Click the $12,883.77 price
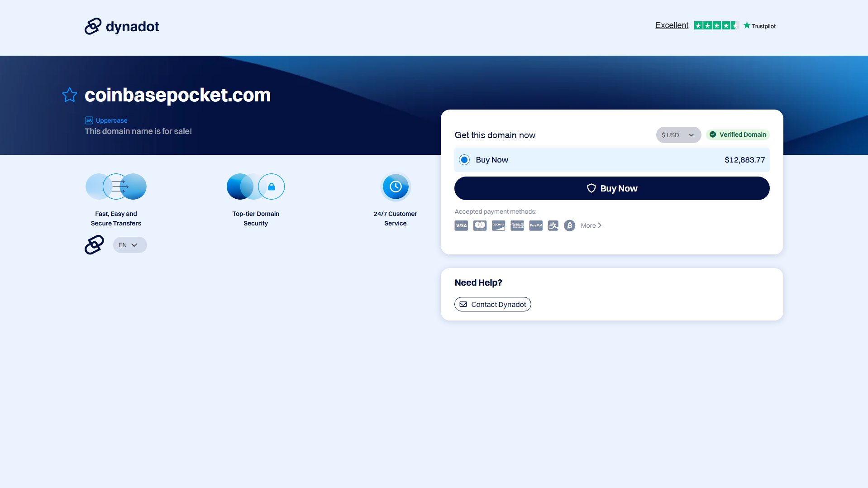The image size is (868, 488). 745,160
